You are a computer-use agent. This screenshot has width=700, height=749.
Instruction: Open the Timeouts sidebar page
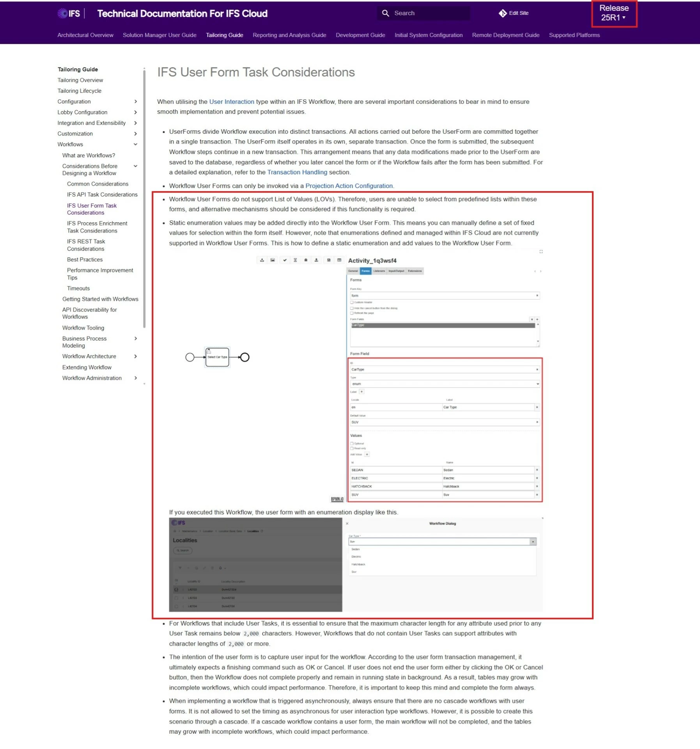78,289
